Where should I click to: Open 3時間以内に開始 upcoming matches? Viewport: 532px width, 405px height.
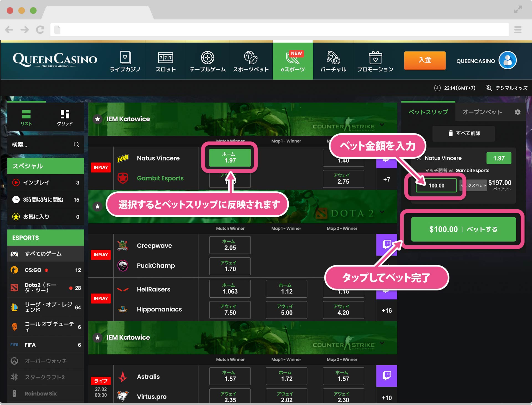pyautogui.click(x=46, y=199)
